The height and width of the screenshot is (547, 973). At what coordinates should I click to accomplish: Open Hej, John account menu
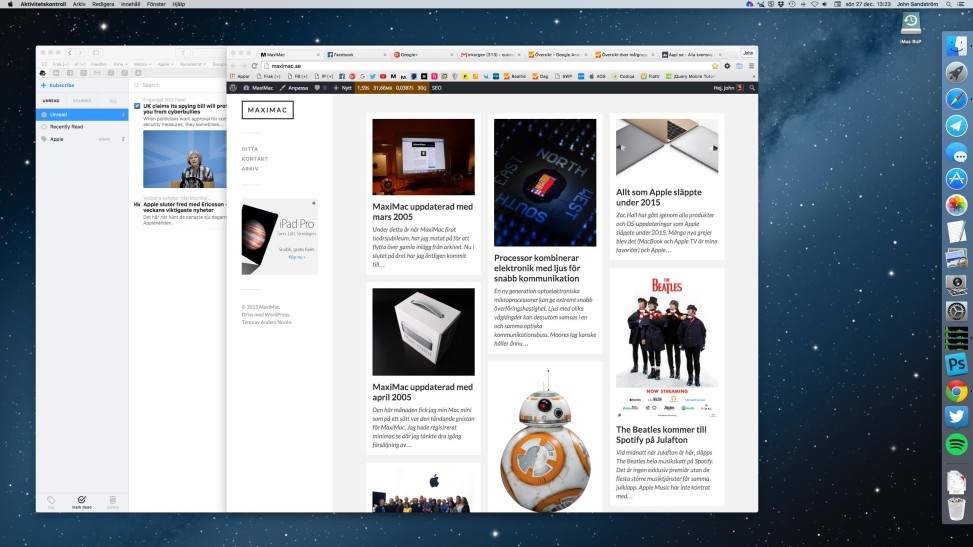point(728,88)
